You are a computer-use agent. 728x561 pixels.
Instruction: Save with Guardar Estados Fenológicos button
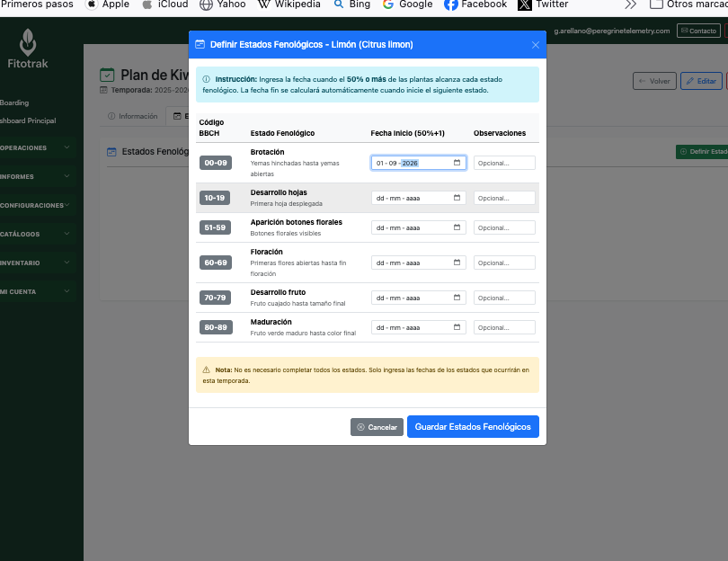(473, 427)
